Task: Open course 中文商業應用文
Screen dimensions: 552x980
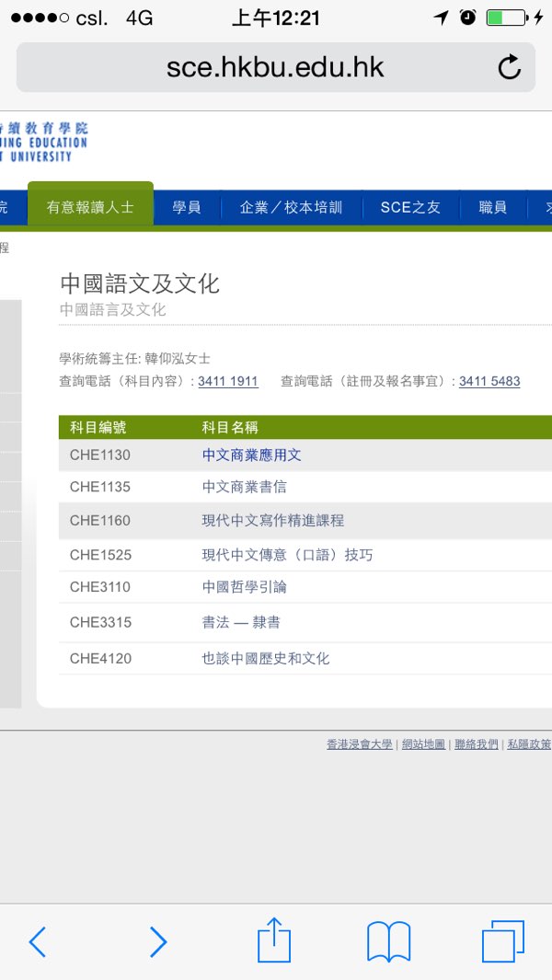Action: [x=251, y=455]
